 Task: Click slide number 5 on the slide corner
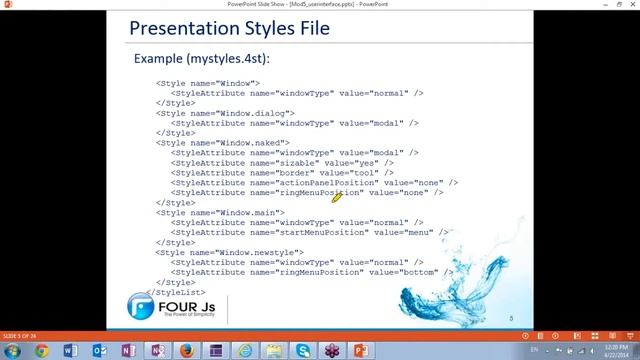pyautogui.click(x=511, y=318)
